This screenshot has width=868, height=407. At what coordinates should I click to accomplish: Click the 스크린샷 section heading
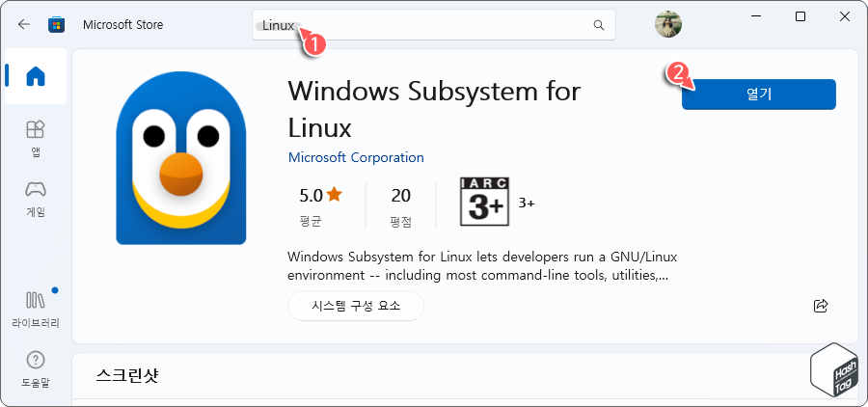coord(127,376)
